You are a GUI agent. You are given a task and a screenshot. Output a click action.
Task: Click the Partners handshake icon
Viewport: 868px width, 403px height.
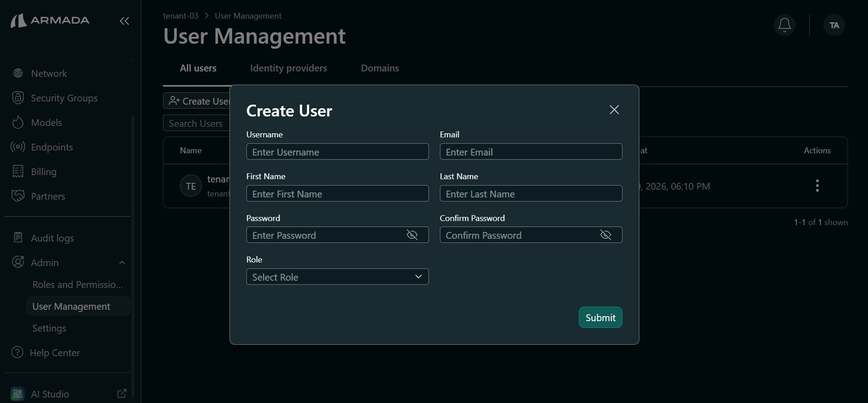(x=18, y=196)
